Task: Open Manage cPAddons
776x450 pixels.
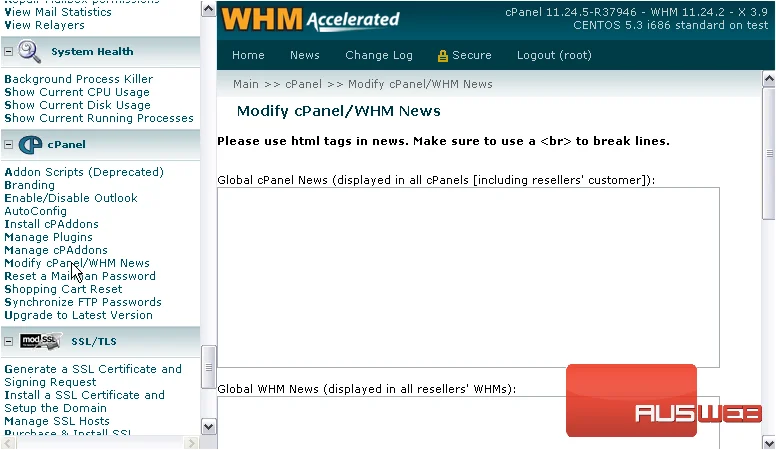Action: 56,250
